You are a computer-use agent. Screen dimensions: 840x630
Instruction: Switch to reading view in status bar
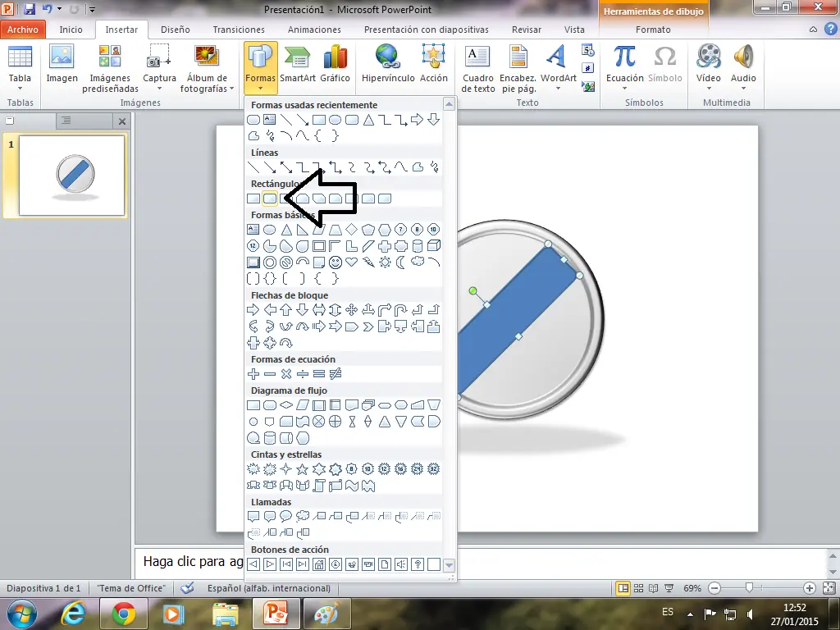654,588
